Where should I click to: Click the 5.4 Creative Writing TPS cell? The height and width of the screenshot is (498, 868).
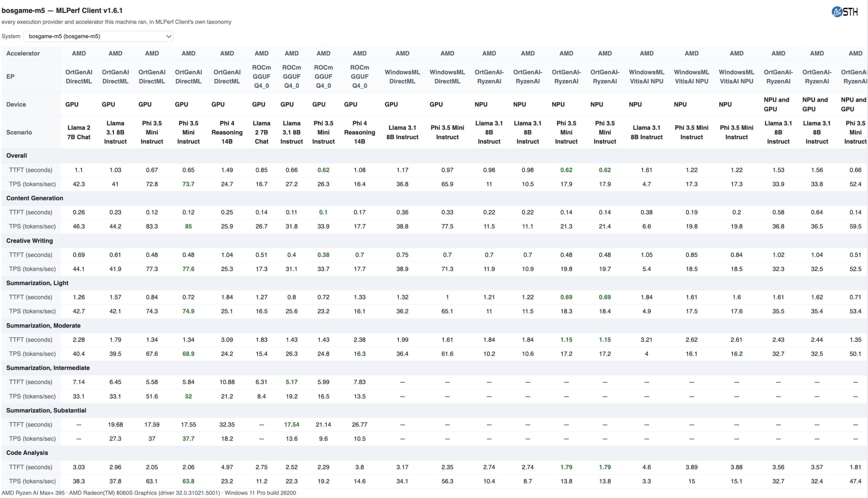[646, 269]
